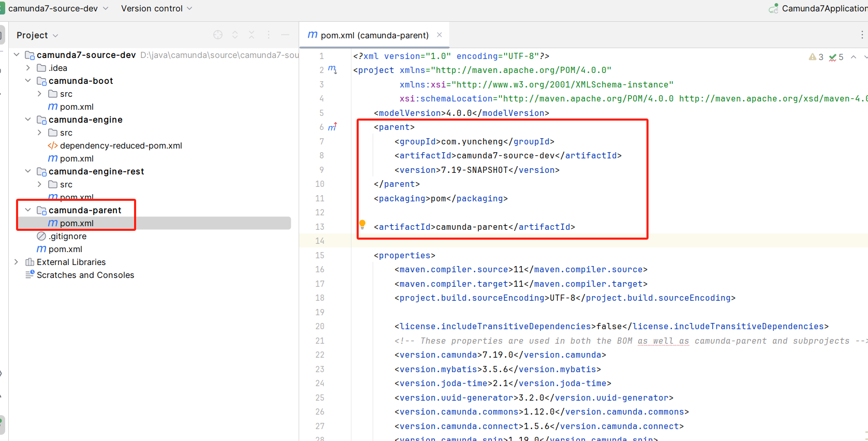Click the .gitignore file icon
This screenshot has height=441, width=868.
pos(41,236)
